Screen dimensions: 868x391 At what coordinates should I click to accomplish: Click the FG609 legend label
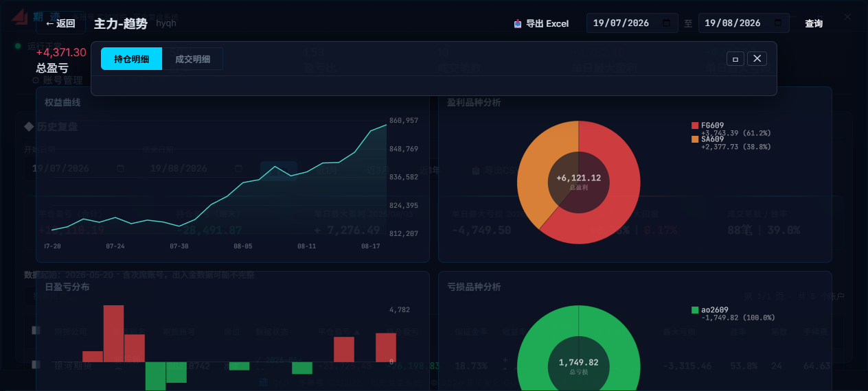[712, 126]
